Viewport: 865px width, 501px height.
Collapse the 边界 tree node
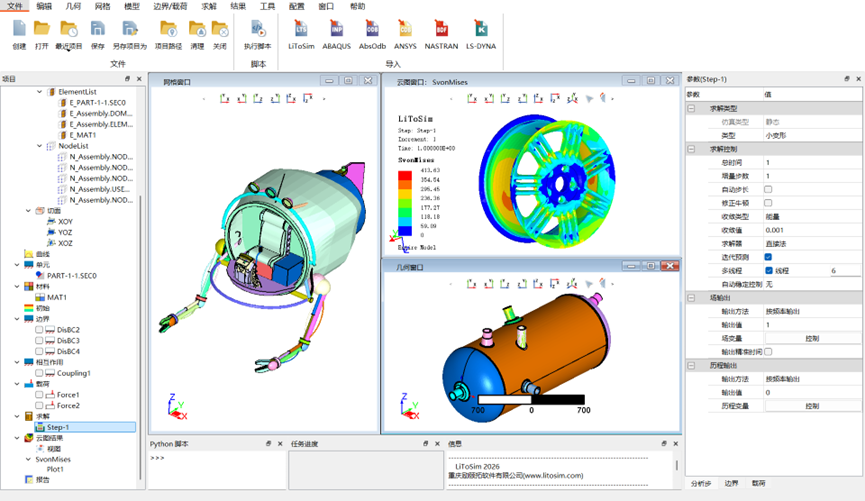pos(17,318)
